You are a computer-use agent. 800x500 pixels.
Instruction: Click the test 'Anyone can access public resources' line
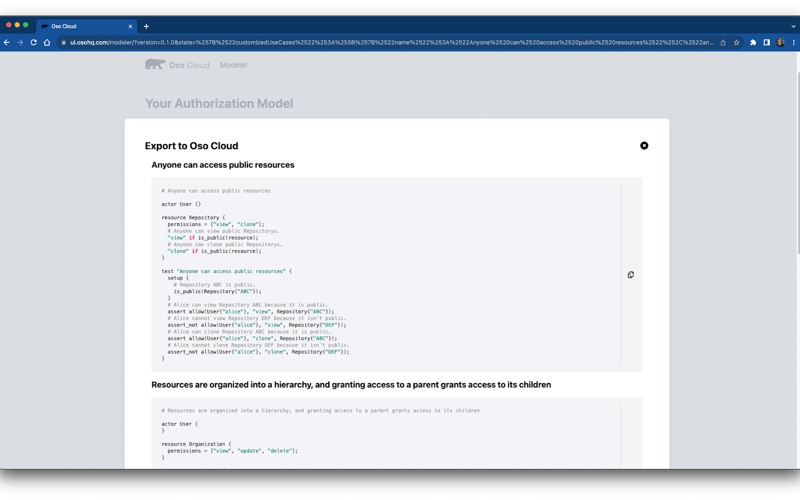227,271
